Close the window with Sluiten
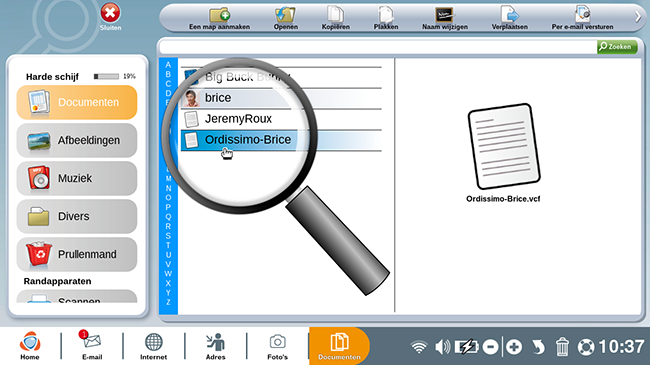 tap(110, 17)
